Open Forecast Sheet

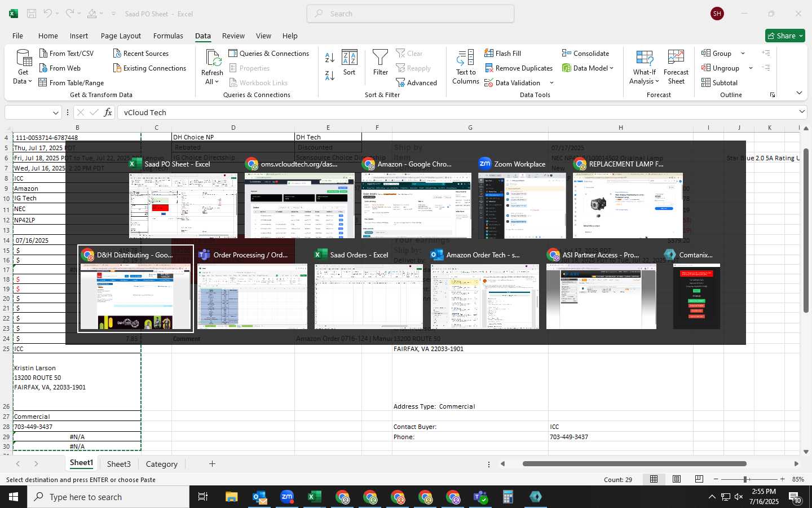click(676, 67)
